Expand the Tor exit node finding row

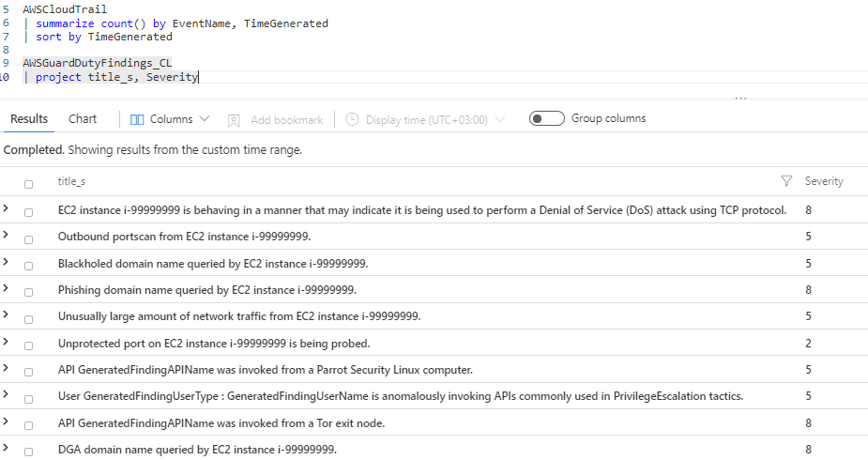coord(7,422)
